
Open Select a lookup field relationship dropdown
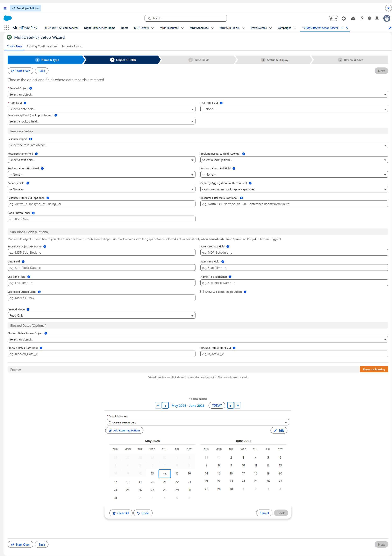101,121
